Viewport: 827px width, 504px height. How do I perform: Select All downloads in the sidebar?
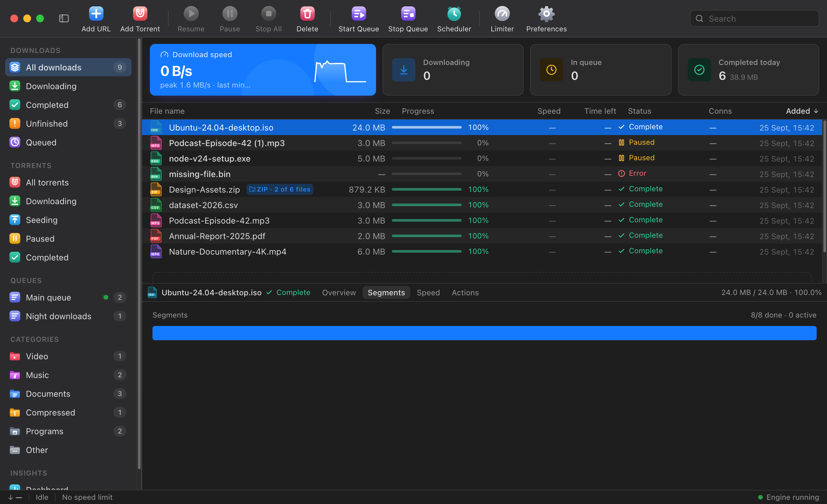click(x=68, y=68)
